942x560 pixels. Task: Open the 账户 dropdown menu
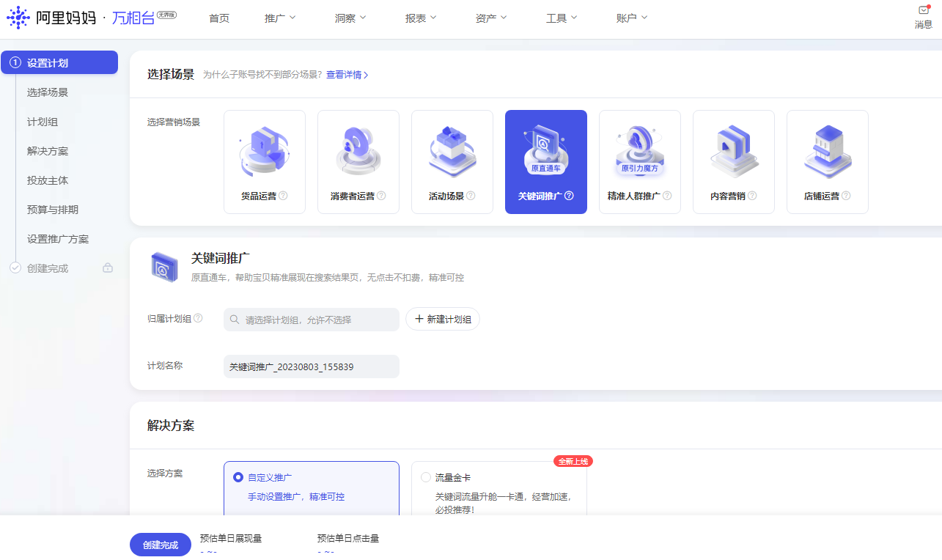tap(632, 18)
